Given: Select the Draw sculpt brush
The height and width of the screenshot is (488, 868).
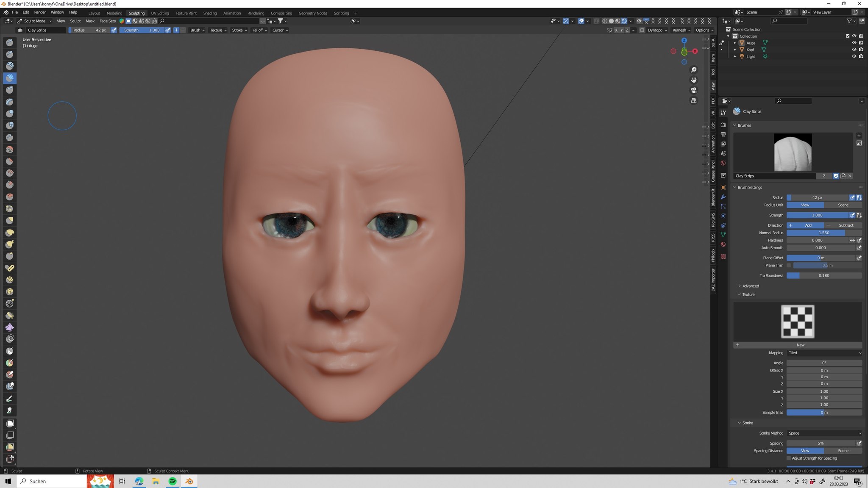Looking at the screenshot, I should point(10,42).
